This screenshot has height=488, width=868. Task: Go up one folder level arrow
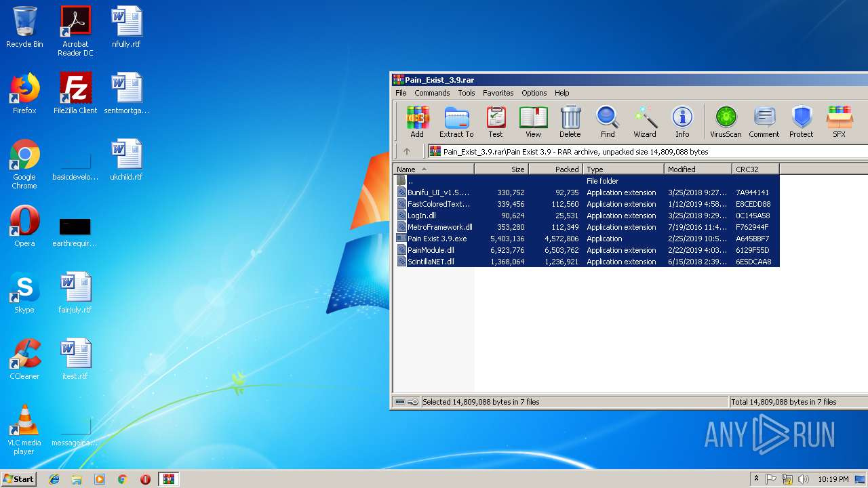(x=407, y=152)
